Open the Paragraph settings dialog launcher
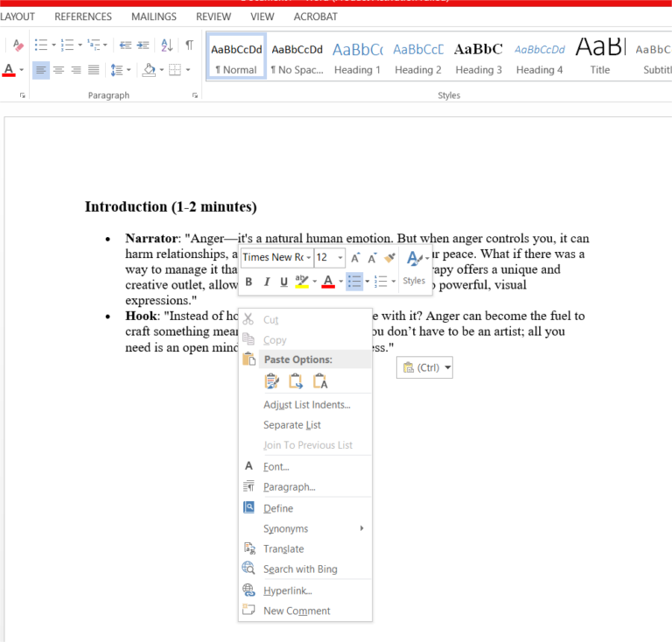The image size is (672, 642). click(194, 95)
